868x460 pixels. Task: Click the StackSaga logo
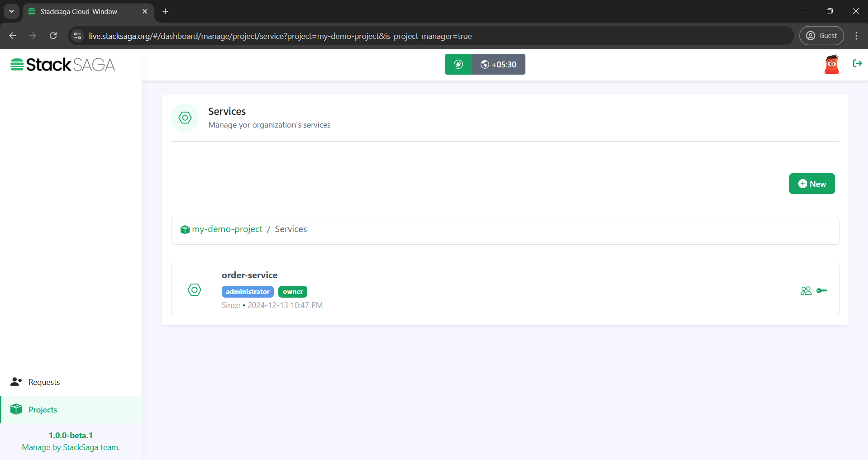[x=62, y=64]
